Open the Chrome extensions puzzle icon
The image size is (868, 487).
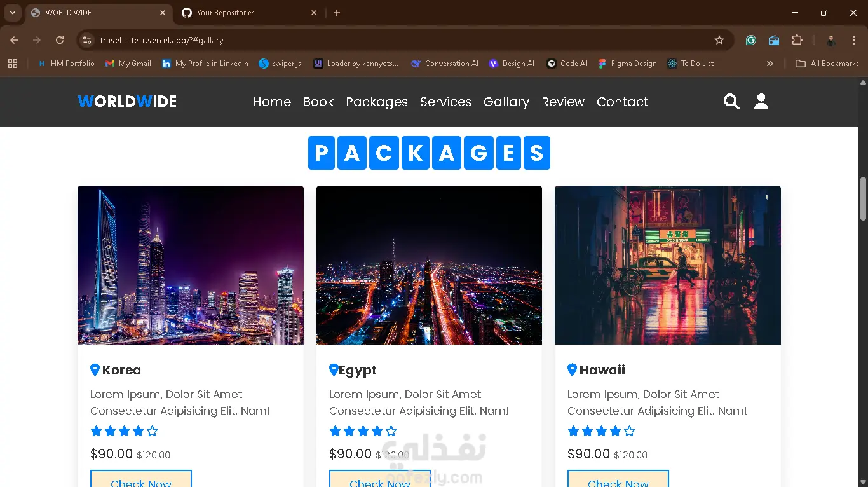coord(797,40)
